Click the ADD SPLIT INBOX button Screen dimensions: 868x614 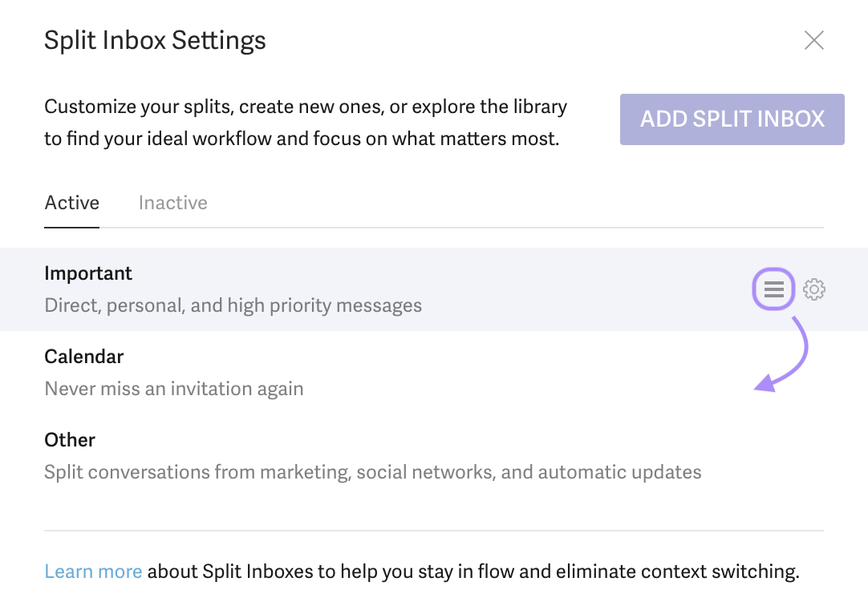(x=732, y=119)
